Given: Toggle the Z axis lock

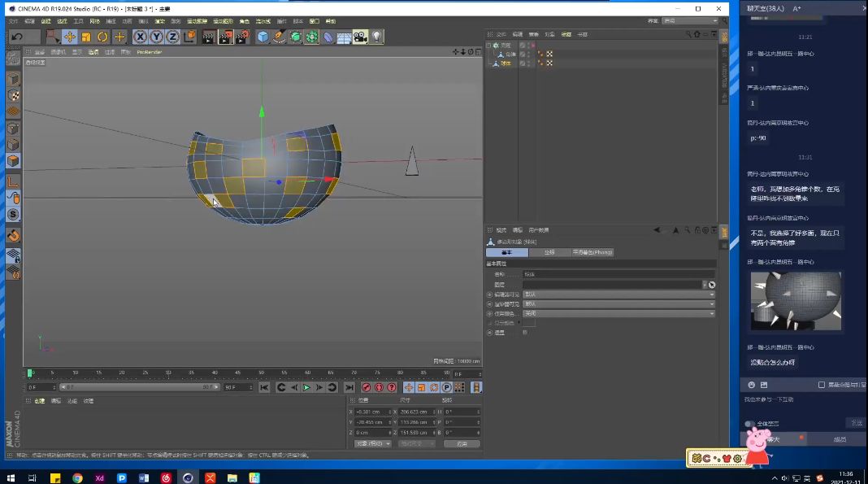Looking at the screenshot, I should click(172, 37).
